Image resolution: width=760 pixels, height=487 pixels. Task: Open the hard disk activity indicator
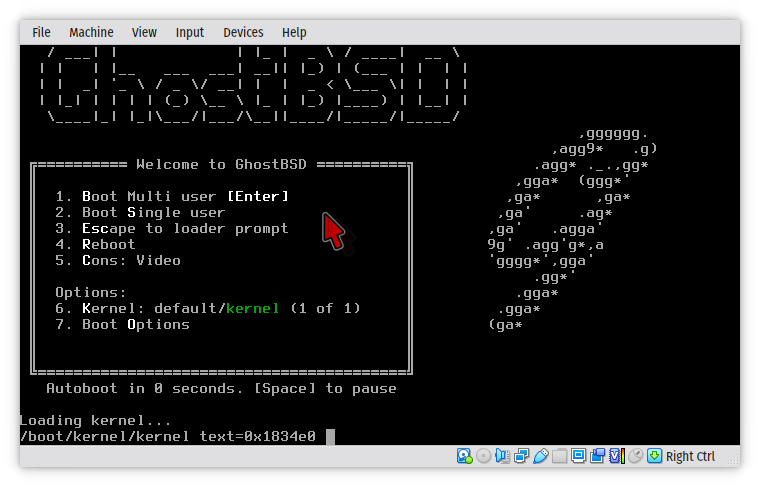click(464, 456)
